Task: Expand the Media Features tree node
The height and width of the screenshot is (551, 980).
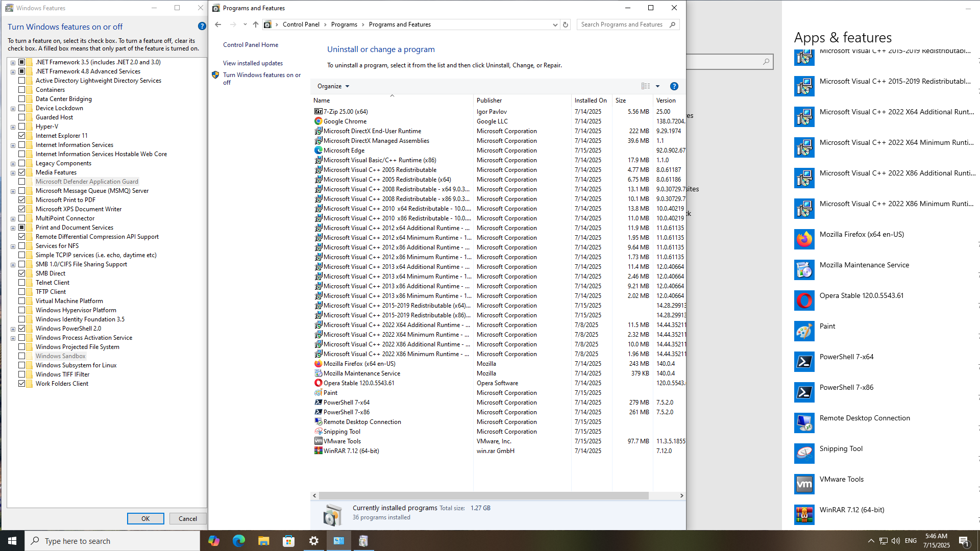Action: coord(13,172)
